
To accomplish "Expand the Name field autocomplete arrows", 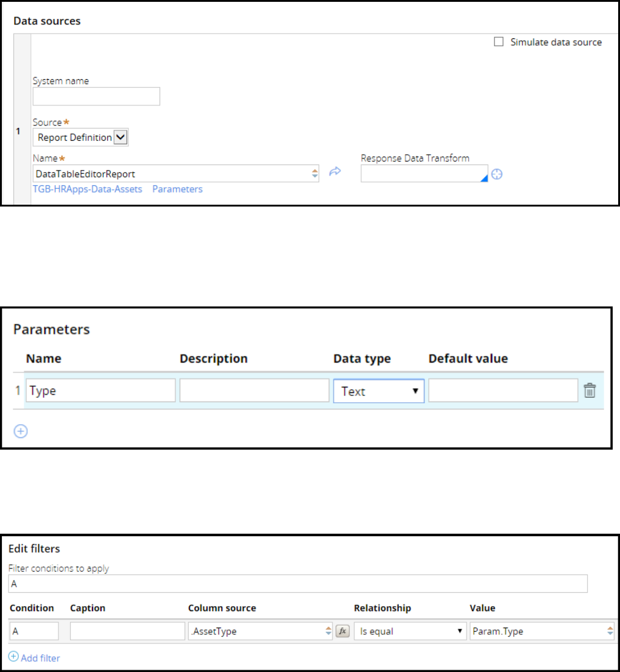I will point(315,174).
